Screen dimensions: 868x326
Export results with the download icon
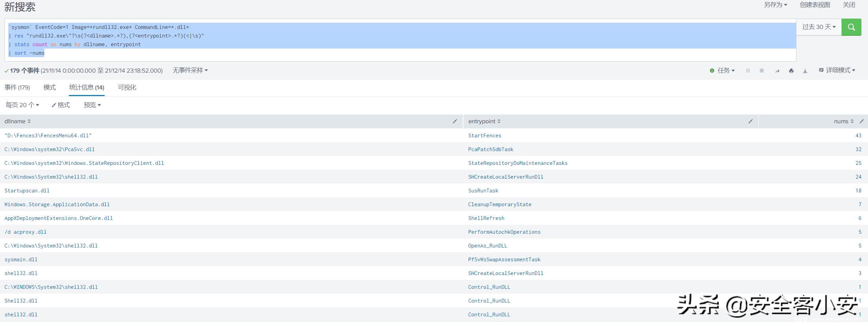(x=805, y=71)
